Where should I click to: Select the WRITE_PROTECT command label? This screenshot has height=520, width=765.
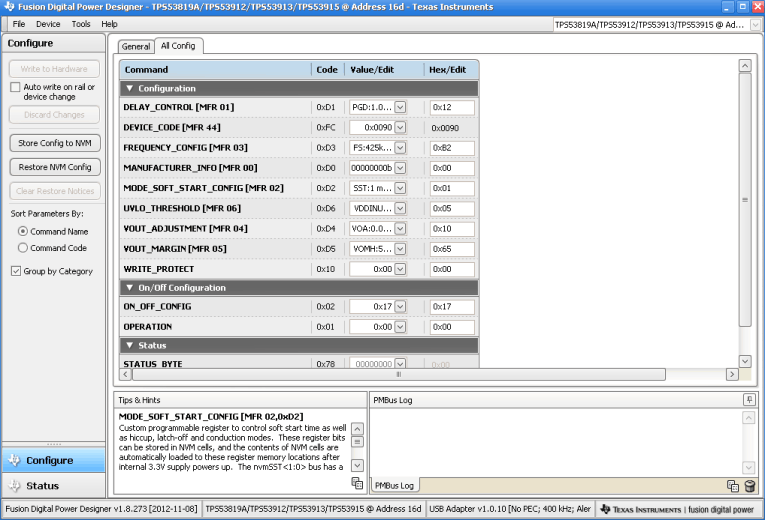[159, 269]
